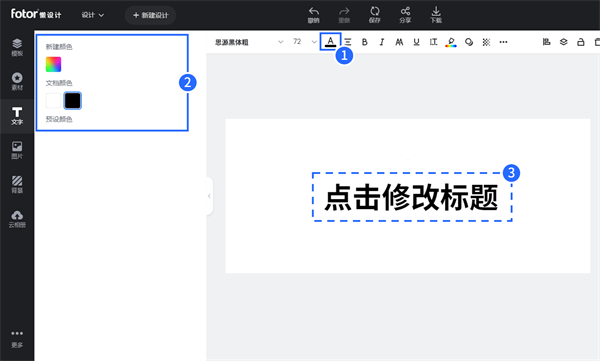
Task: Open the letter and line spacing icon
Action: (434, 42)
